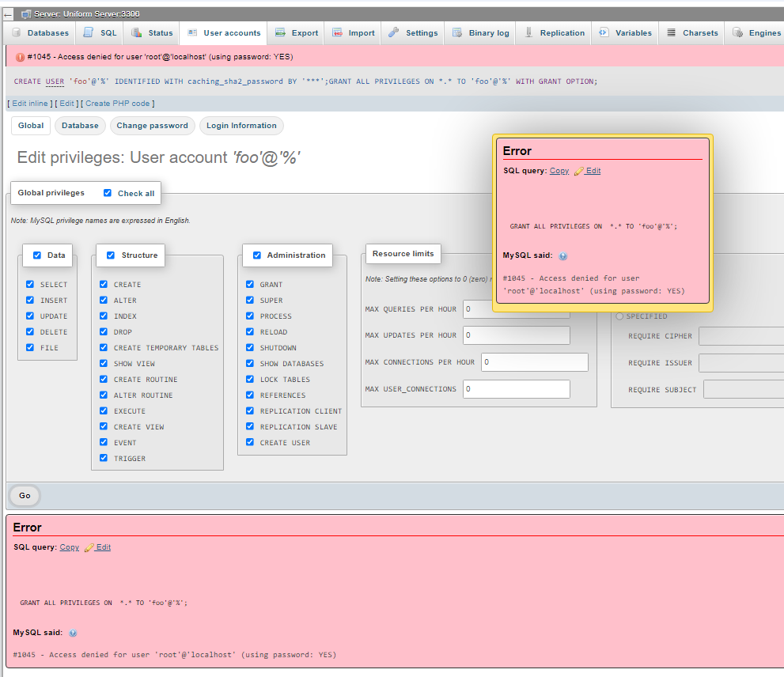Open the Login Information tab
Viewport: 784px width, 677px height.
241,126
